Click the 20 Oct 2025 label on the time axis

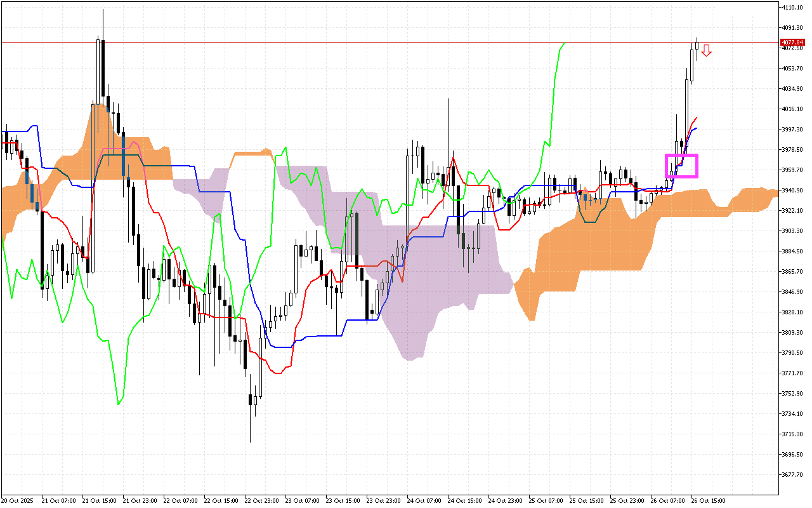coord(19,500)
